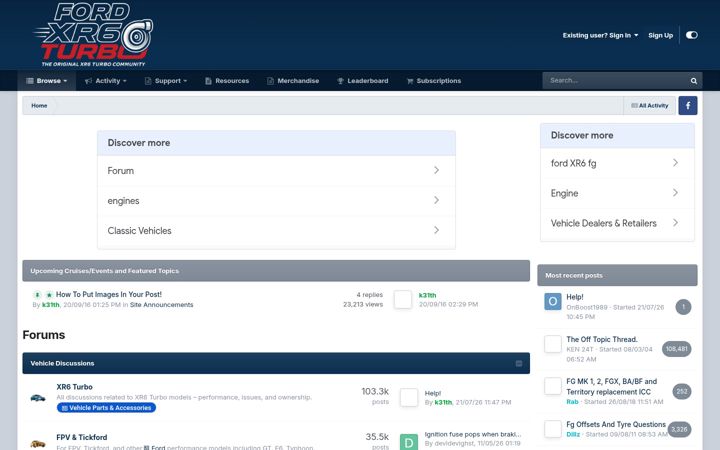Click the green D avatar
The width and height of the screenshot is (720, 450).
409,442
